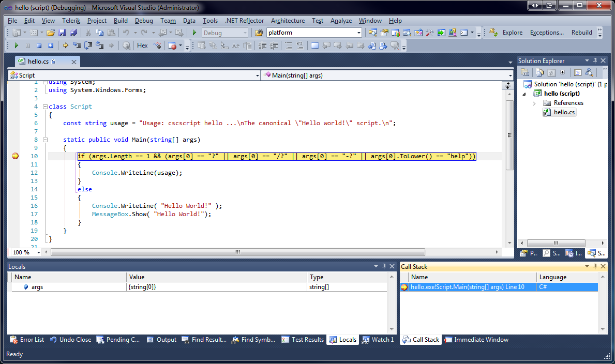Viewport: 615px width, 364px height.
Task: Toggle auto-hide pin on Locals panel
Action: (384, 266)
